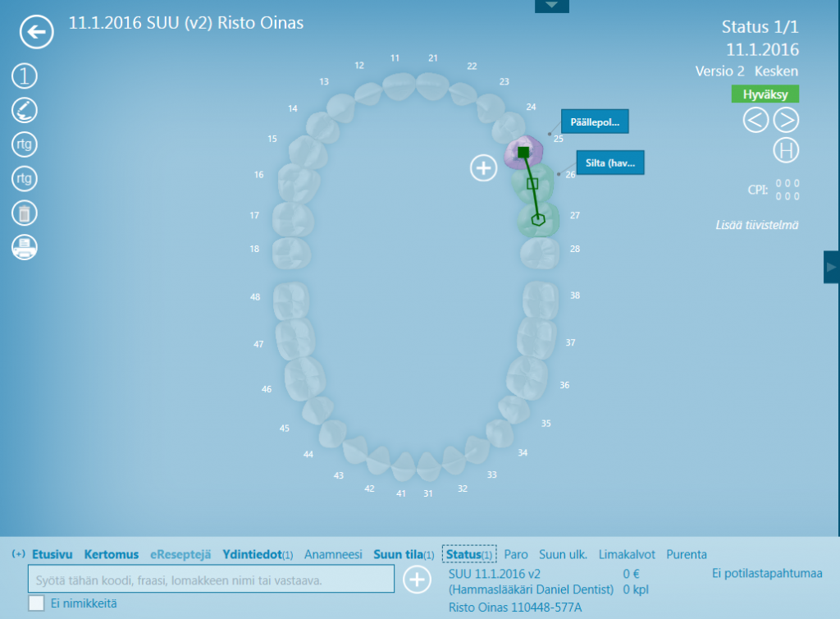Click the circled H icon
Screen dimensions: 840x619
(786, 151)
